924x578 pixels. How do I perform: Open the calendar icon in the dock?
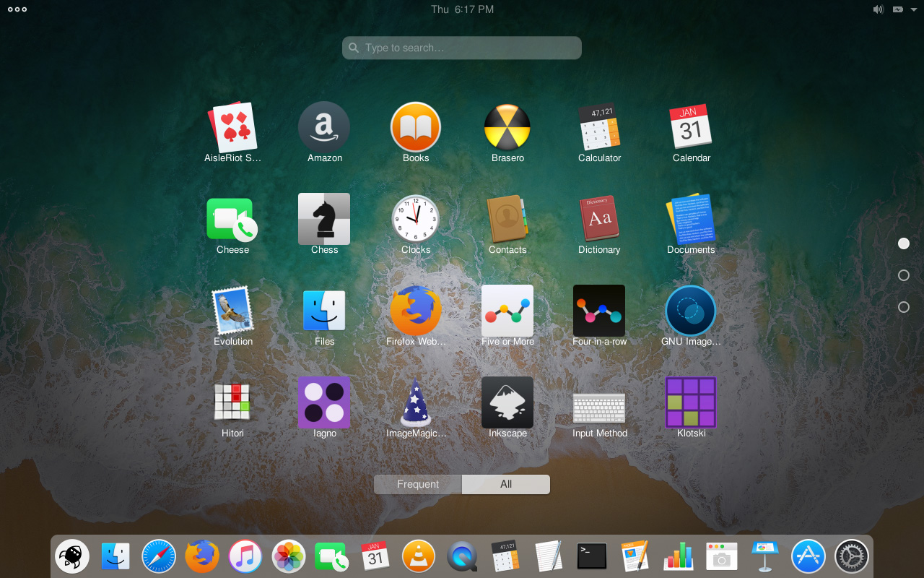[375, 556]
